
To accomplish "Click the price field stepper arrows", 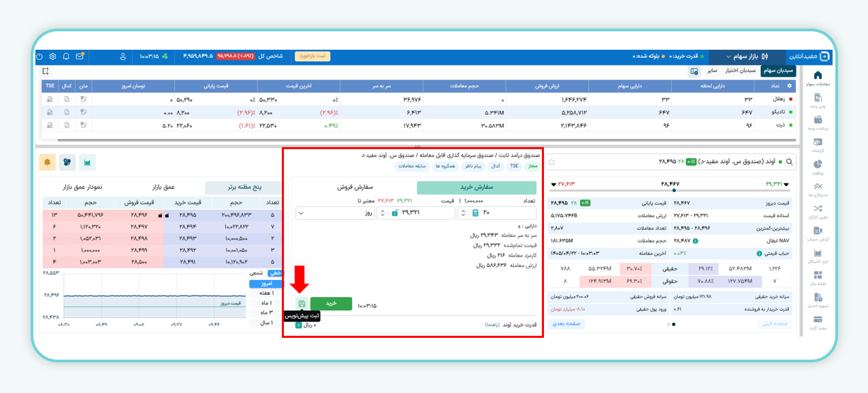I will pyautogui.click(x=381, y=213).
